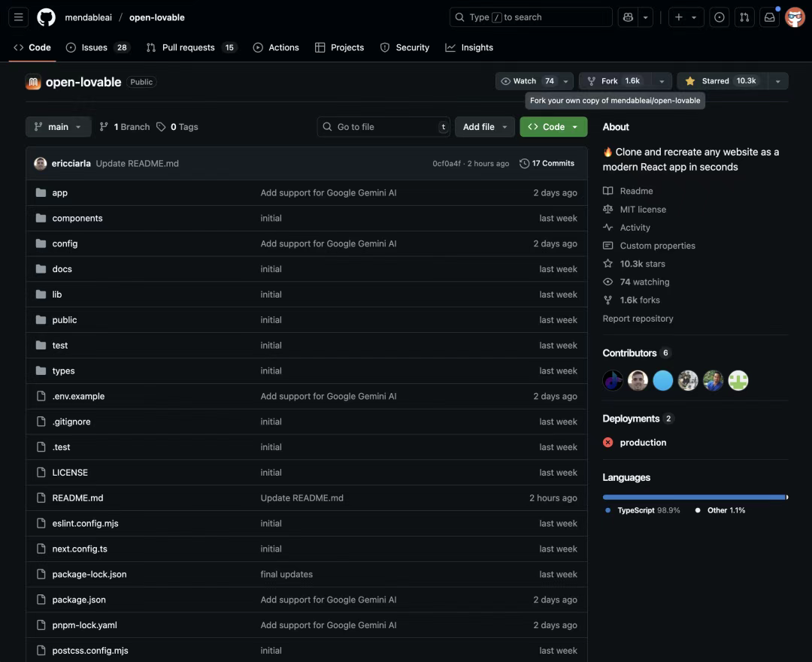View the 1.6k forks link

point(632,301)
